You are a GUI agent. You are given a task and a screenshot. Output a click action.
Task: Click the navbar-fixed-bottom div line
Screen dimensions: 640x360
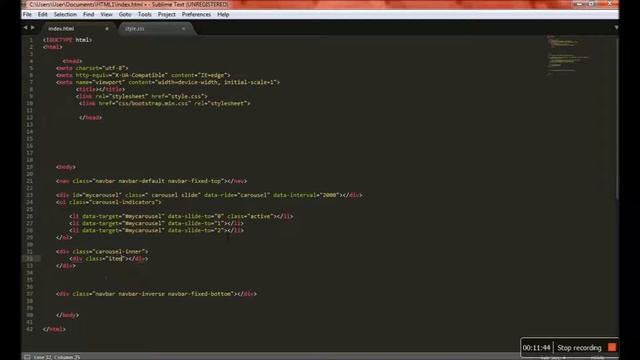156,294
